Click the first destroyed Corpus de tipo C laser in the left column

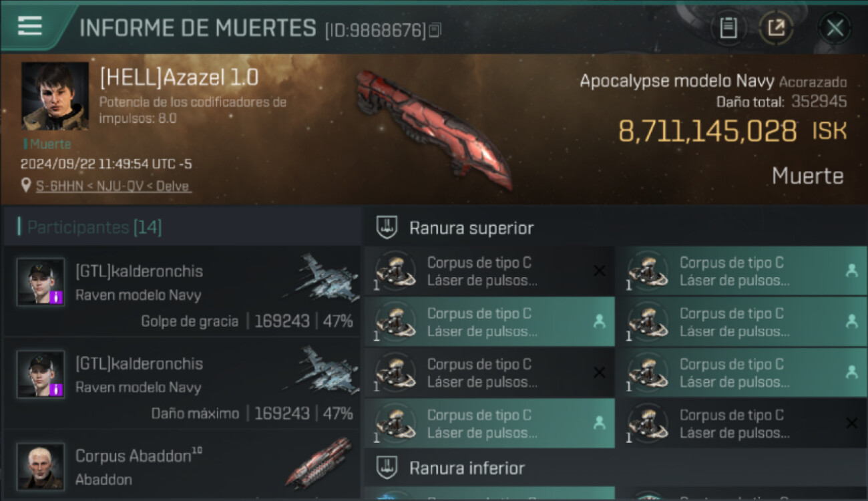point(489,271)
